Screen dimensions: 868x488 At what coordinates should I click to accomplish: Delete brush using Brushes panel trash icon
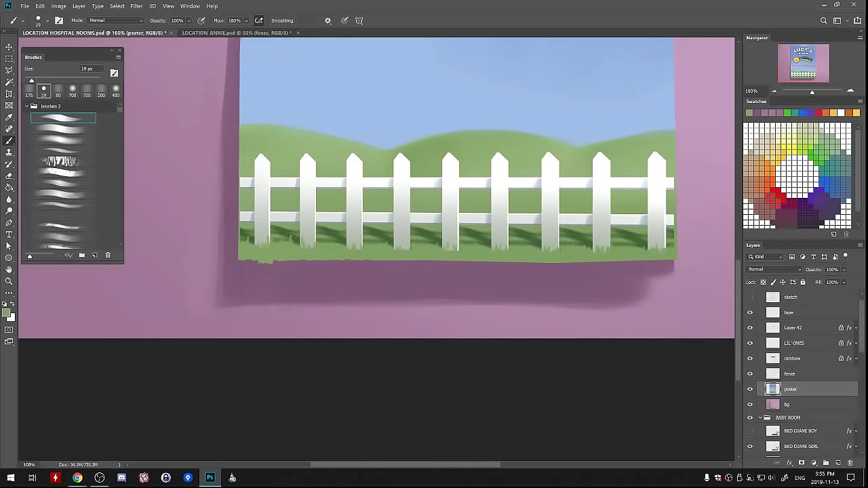(x=108, y=256)
